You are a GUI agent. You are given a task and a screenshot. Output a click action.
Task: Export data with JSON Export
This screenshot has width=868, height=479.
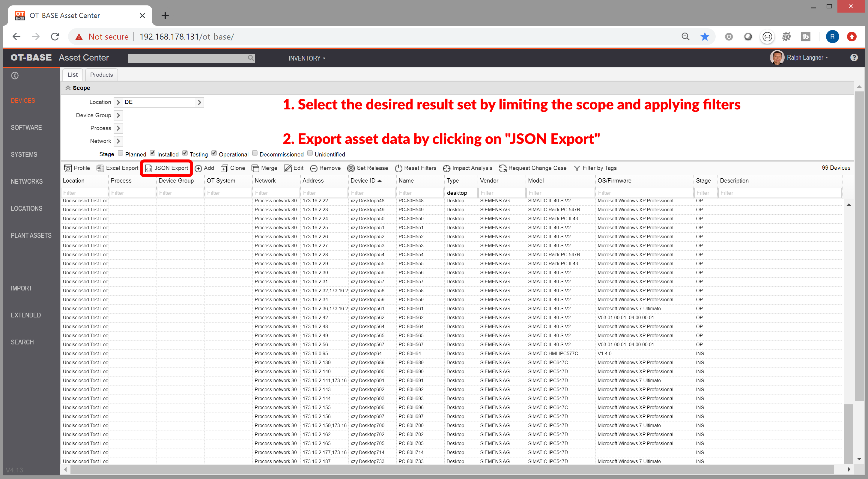(166, 168)
